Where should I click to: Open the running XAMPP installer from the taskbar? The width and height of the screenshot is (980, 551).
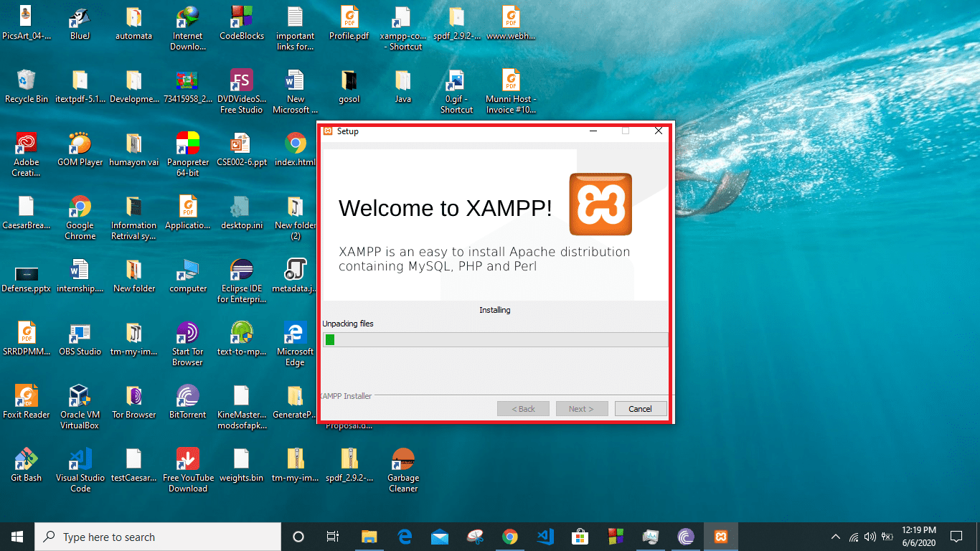720,536
